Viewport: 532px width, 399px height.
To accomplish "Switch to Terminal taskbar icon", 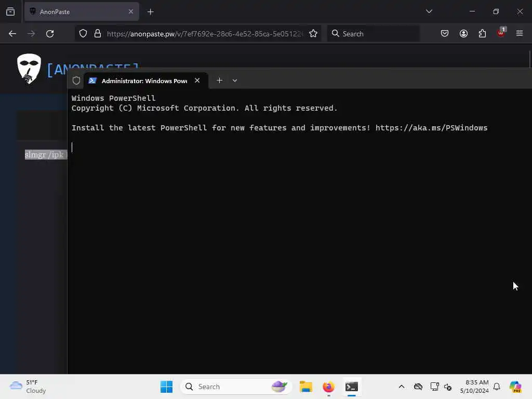I will 352,387.
